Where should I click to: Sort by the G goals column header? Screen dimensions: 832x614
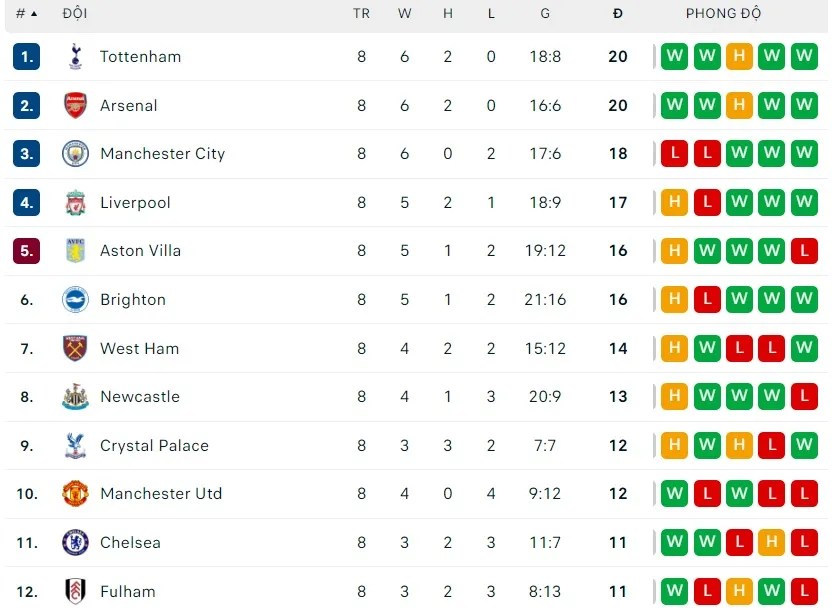(545, 14)
